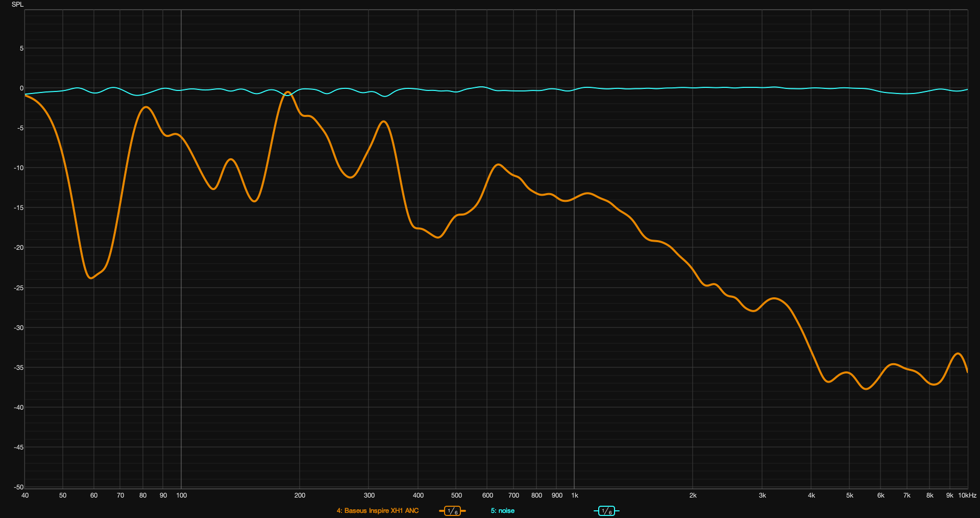Click the cyan 1/6 smoothing icon for noise trace
This screenshot has height=518, width=980.
coord(606,511)
